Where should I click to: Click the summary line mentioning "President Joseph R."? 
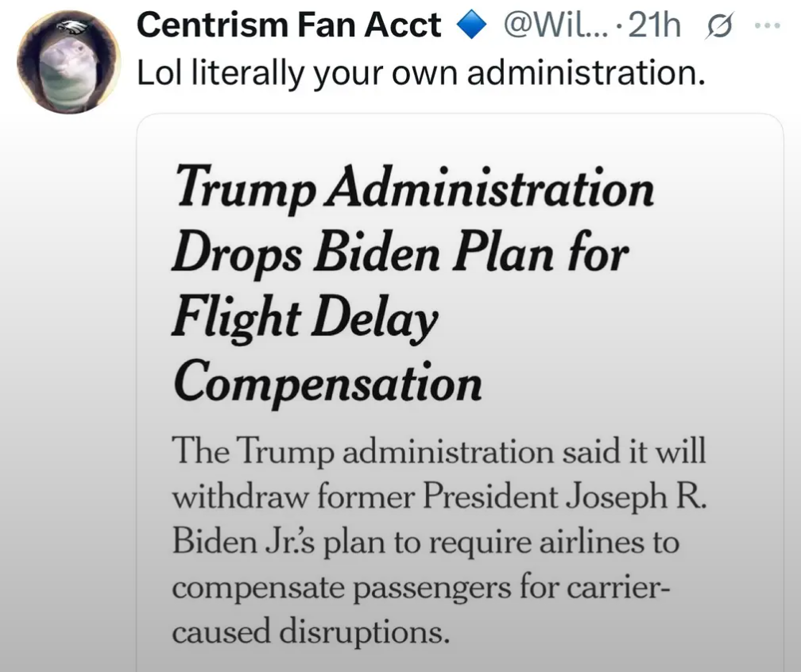pos(440,497)
